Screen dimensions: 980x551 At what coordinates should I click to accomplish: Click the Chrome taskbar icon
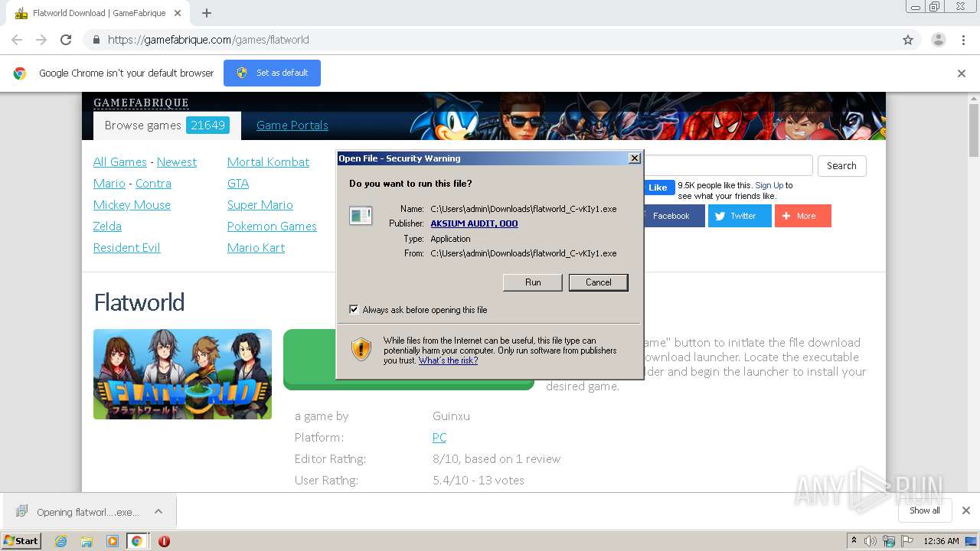pyautogui.click(x=137, y=541)
